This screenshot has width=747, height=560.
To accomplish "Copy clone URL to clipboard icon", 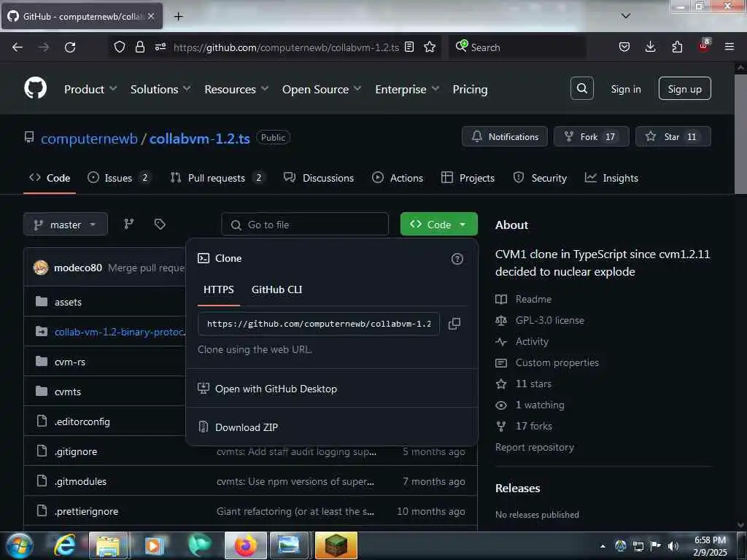I will (x=454, y=324).
